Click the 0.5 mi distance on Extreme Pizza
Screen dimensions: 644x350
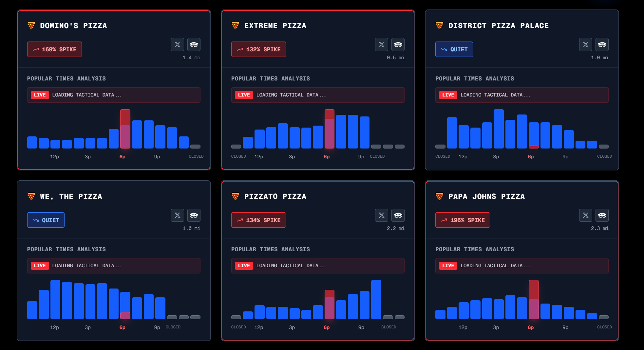pos(396,58)
